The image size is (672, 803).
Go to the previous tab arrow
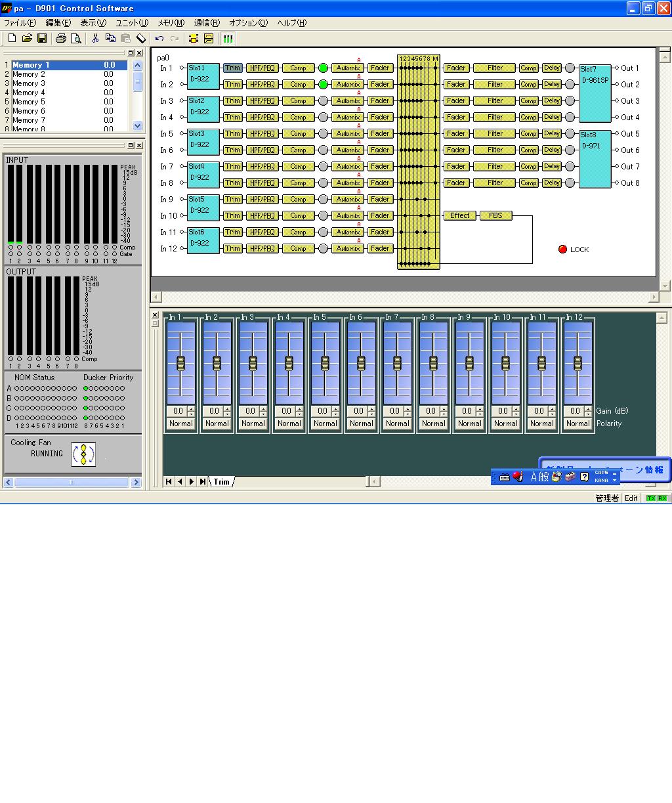tap(180, 481)
